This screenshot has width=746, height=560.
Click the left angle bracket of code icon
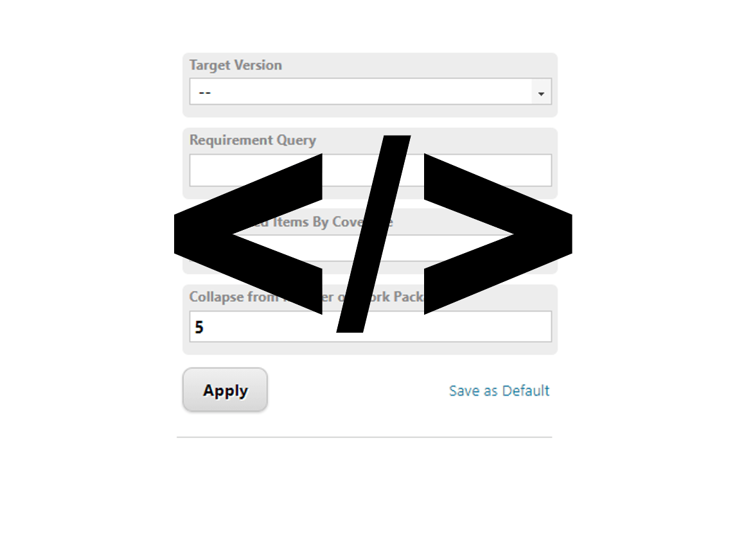coord(248,234)
